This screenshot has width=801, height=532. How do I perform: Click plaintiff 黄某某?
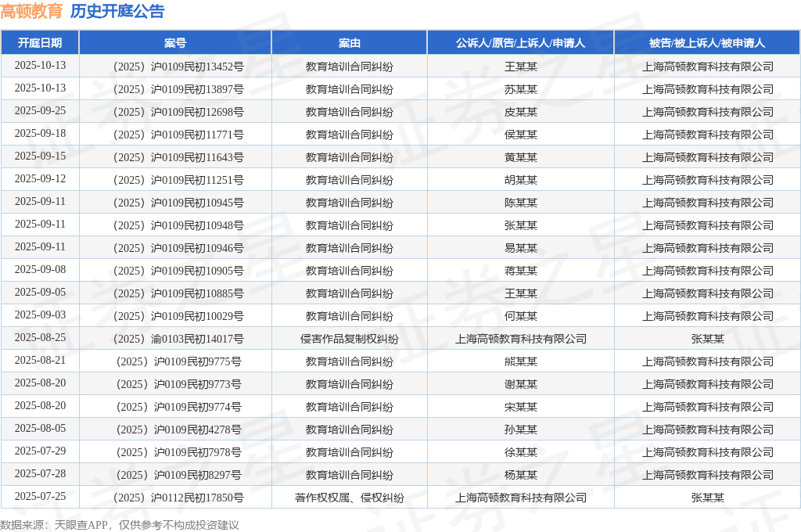(520, 157)
